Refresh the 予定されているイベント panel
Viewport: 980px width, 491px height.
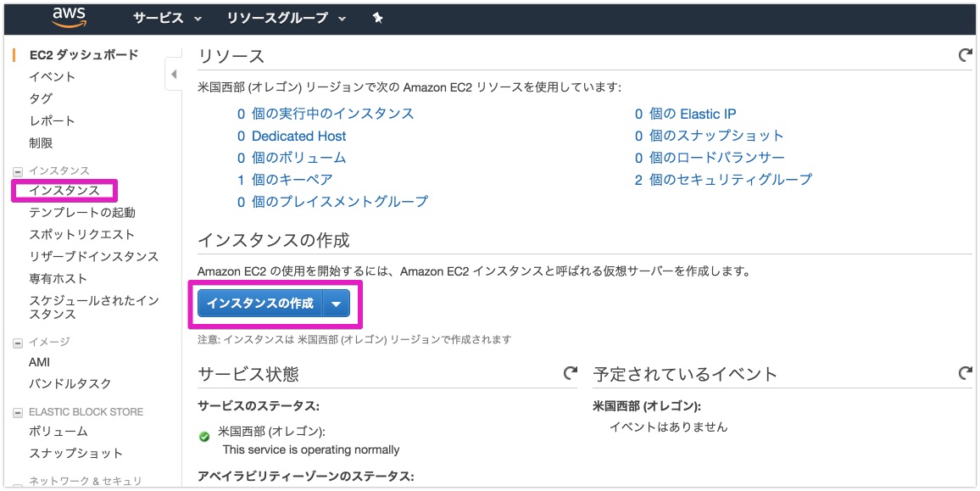click(966, 373)
